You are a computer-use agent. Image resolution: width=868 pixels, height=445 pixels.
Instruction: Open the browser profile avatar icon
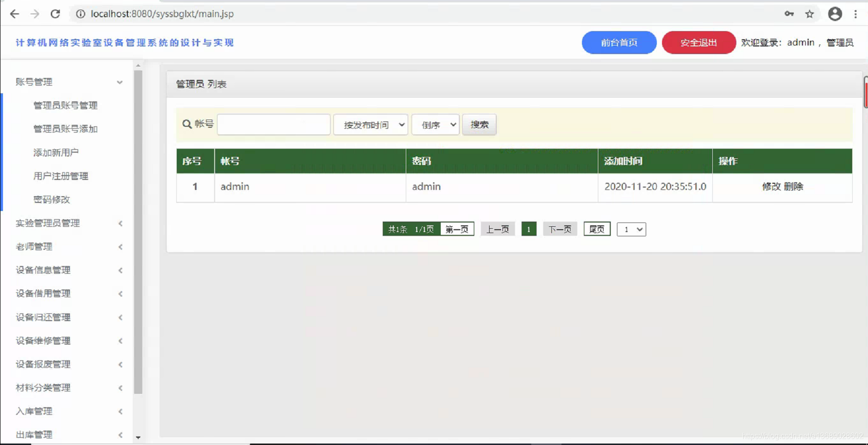click(x=835, y=14)
